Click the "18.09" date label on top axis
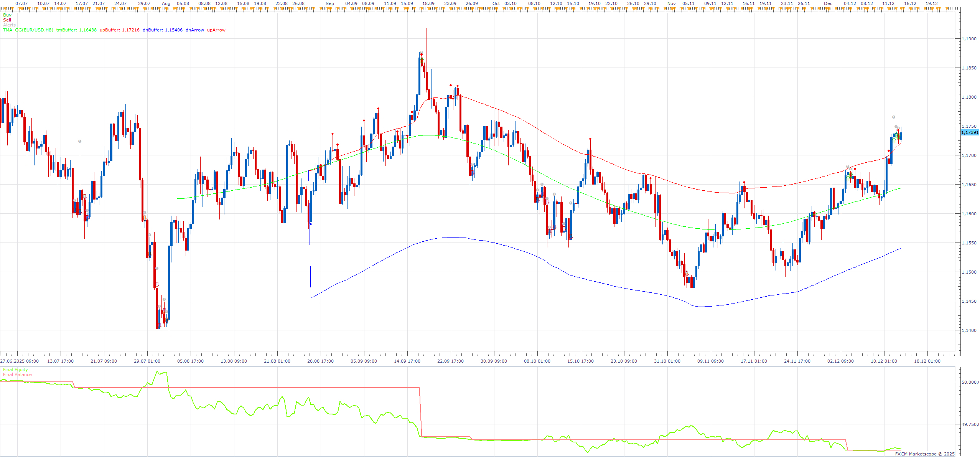 pyautogui.click(x=428, y=3)
